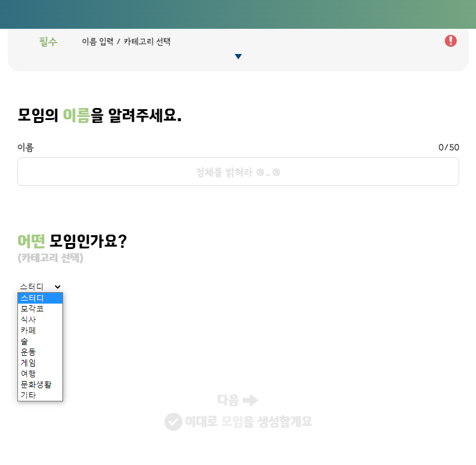This screenshot has width=476, height=465.
Task: Pick 운동 in the category list
Action: [40, 352]
